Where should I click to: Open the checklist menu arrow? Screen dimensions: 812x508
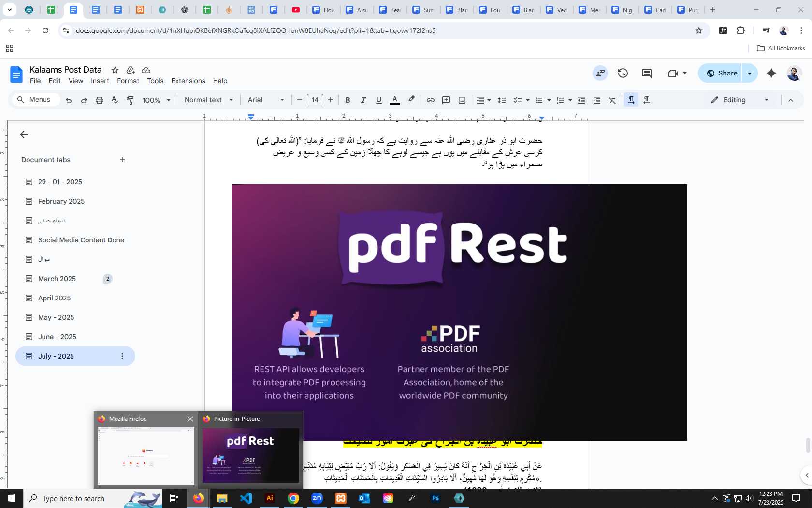(527, 100)
